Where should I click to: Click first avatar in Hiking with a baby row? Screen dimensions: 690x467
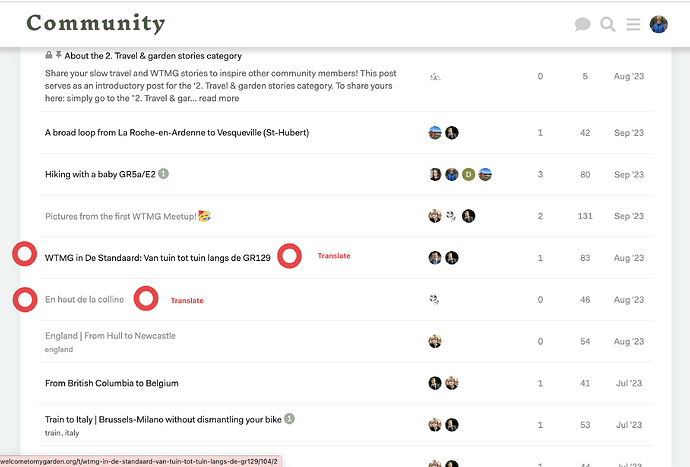tap(435, 174)
